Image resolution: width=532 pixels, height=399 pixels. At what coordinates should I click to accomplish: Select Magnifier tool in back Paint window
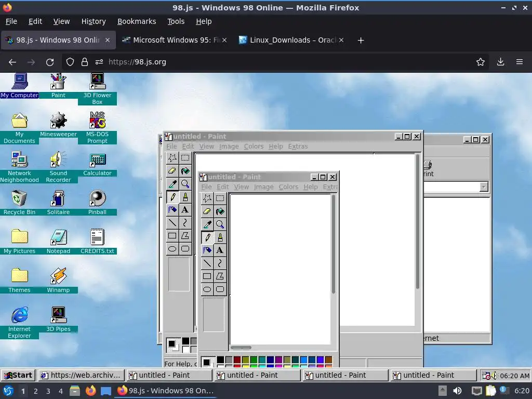pyautogui.click(x=185, y=184)
